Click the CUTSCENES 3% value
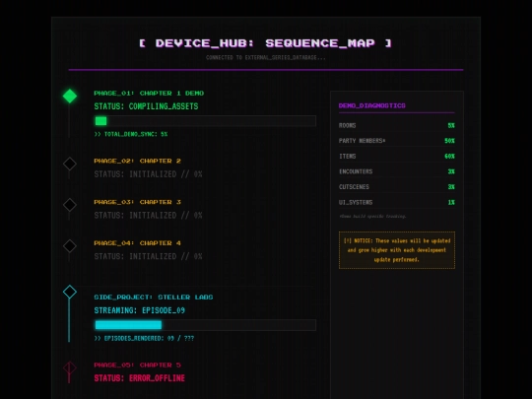This screenshot has width=532, height=399. pyautogui.click(x=451, y=187)
